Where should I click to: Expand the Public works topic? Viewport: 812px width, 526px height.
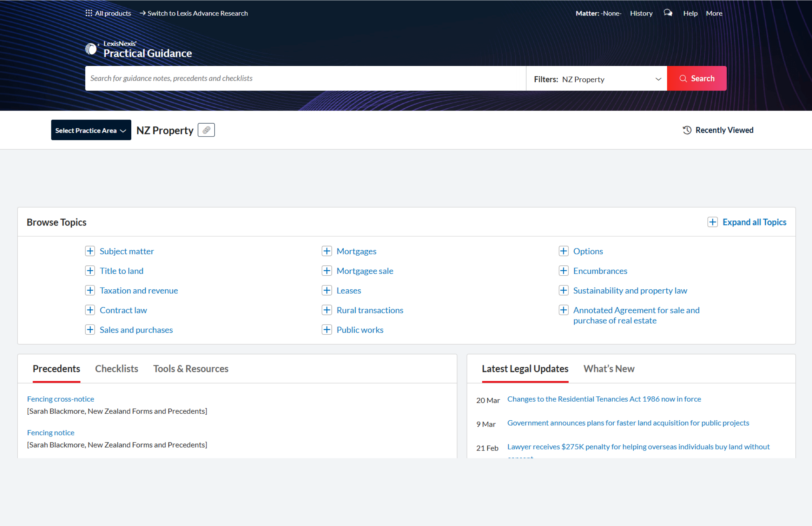[327, 330]
